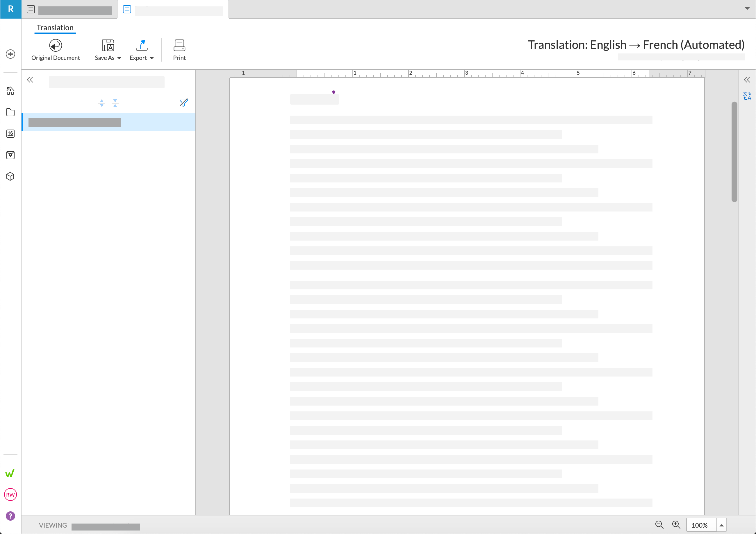
Task: Open the Save As dropdown
Action: (108, 49)
